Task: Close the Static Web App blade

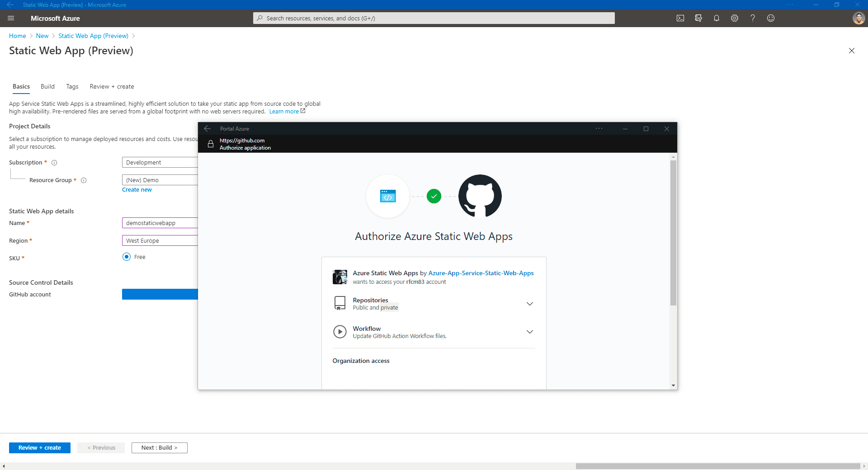Action: coord(852,51)
